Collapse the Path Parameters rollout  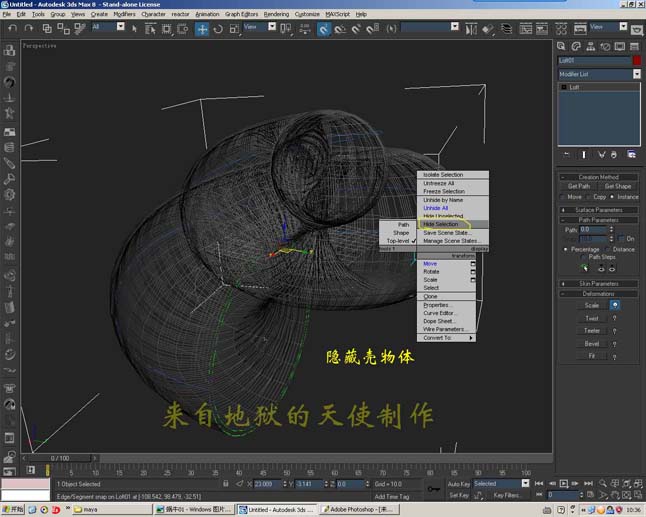point(599,220)
